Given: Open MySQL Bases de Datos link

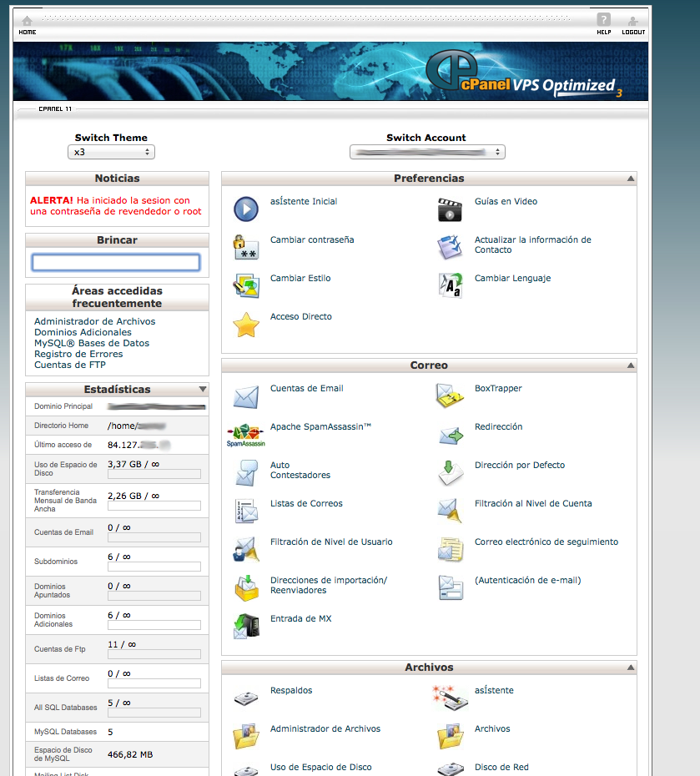Looking at the screenshot, I should (x=92, y=343).
